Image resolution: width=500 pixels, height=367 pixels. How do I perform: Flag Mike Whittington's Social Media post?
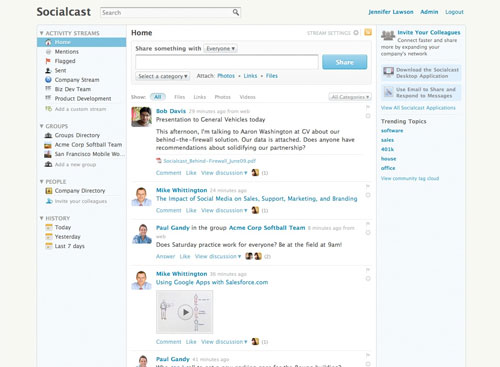(368, 186)
